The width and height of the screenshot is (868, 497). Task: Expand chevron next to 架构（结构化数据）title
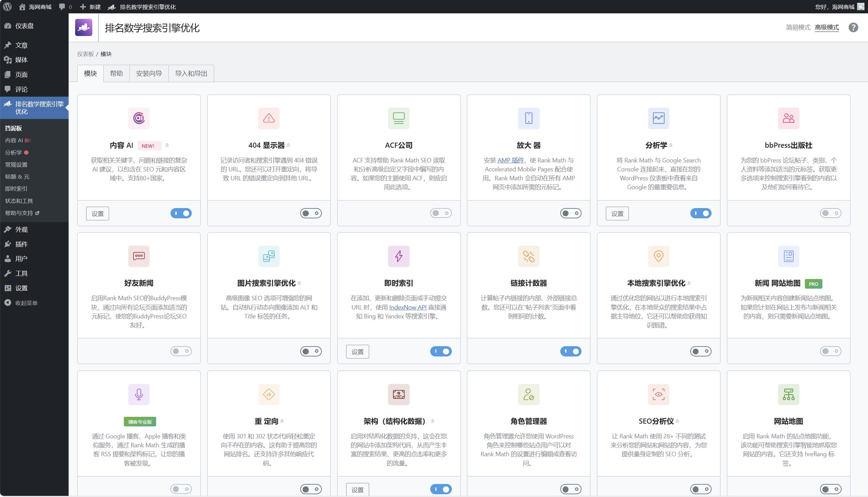point(433,421)
